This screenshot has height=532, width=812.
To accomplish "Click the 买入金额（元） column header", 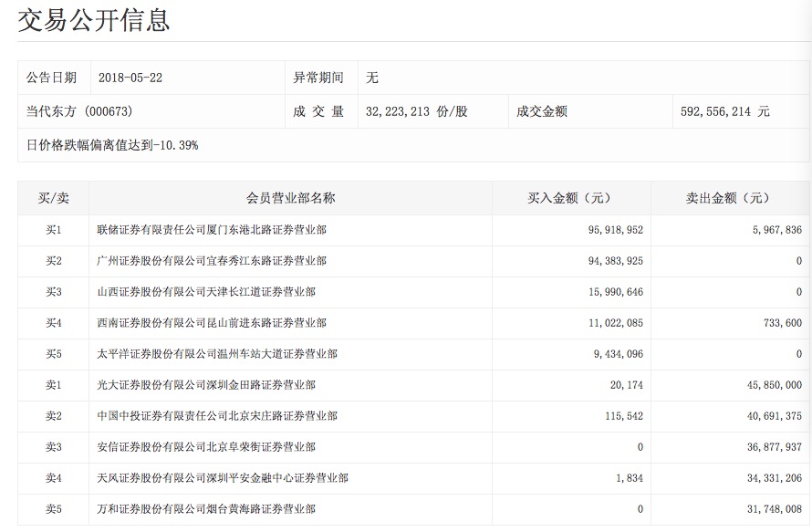I will pos(570,198).
